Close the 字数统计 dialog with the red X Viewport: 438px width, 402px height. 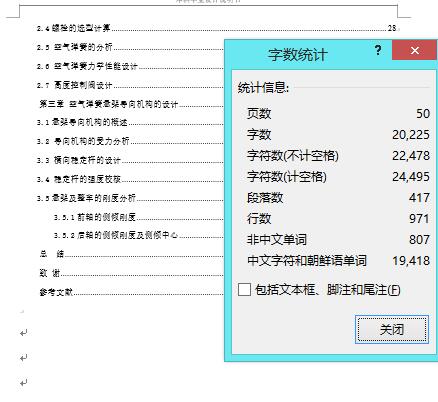[x=415, y=50]
